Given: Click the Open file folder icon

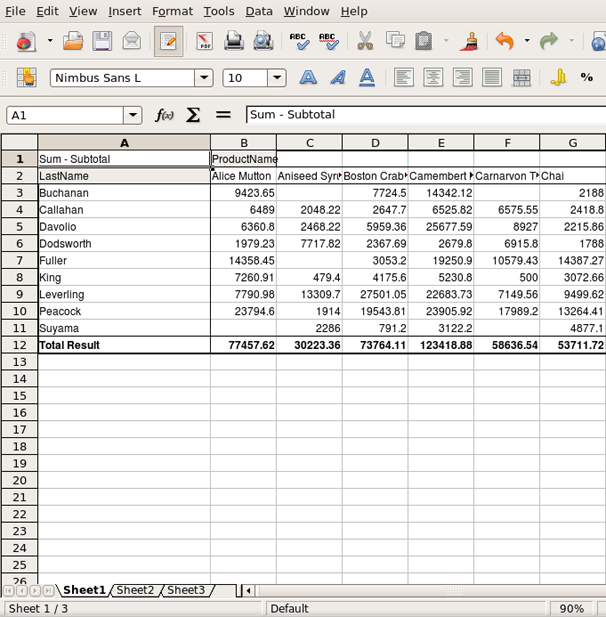Looking at the screenshot, I should click(73, 41).
